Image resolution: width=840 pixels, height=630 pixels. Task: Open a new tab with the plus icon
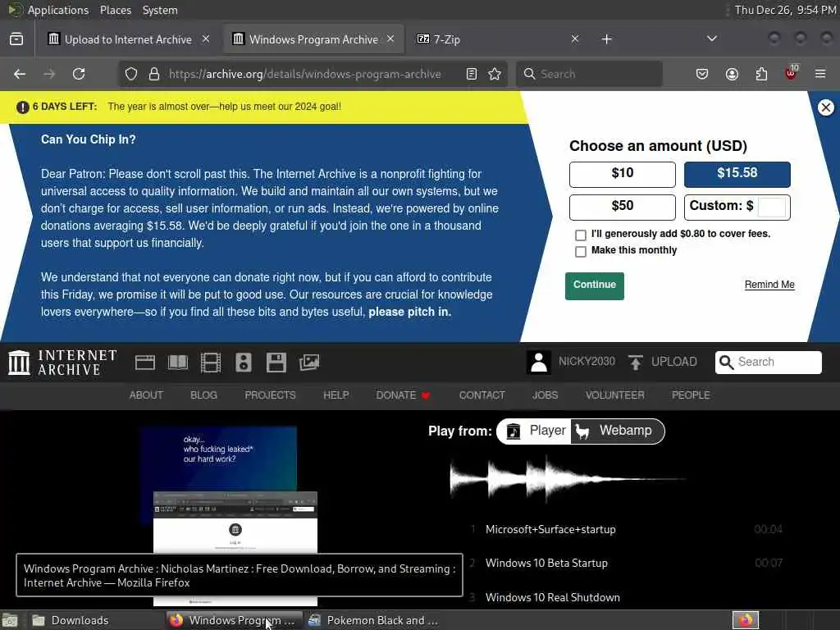point(606,39)
